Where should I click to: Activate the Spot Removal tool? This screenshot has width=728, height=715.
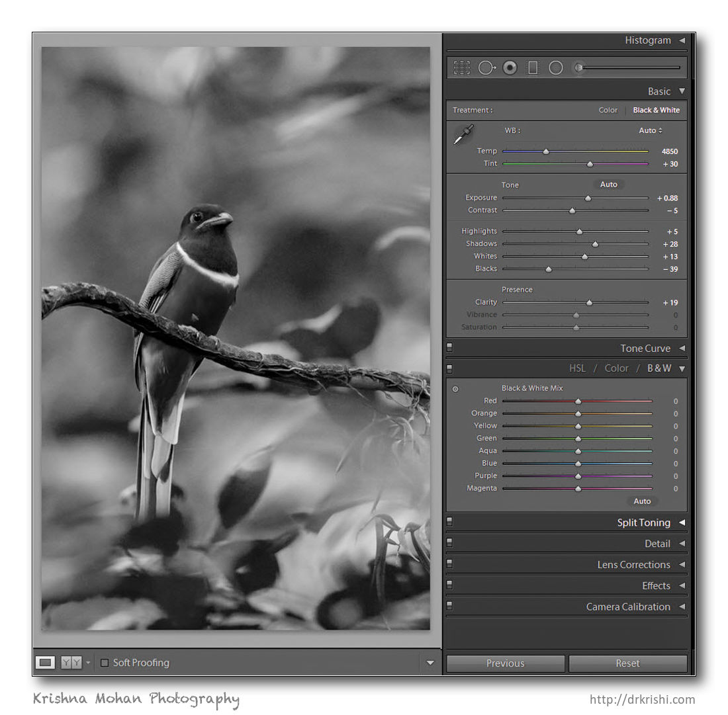486,67
